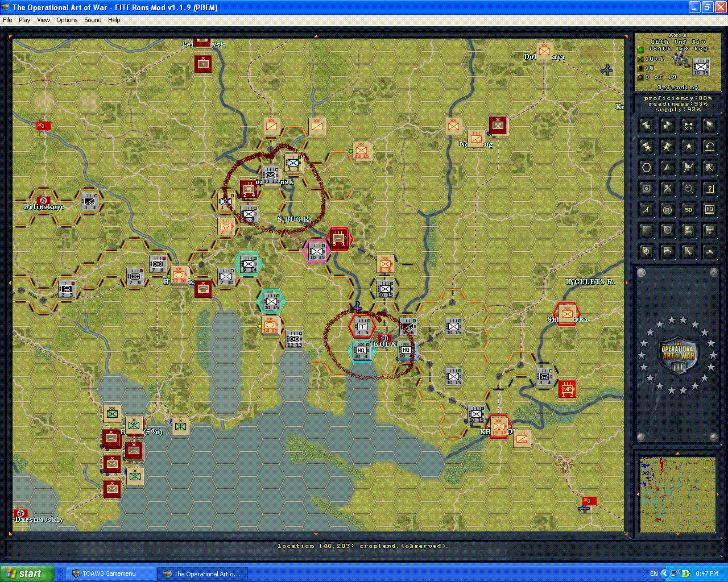The width and height of the screenshot is (728, 582).
Task: Click the Bombard (B) icon
Action: 667,209
